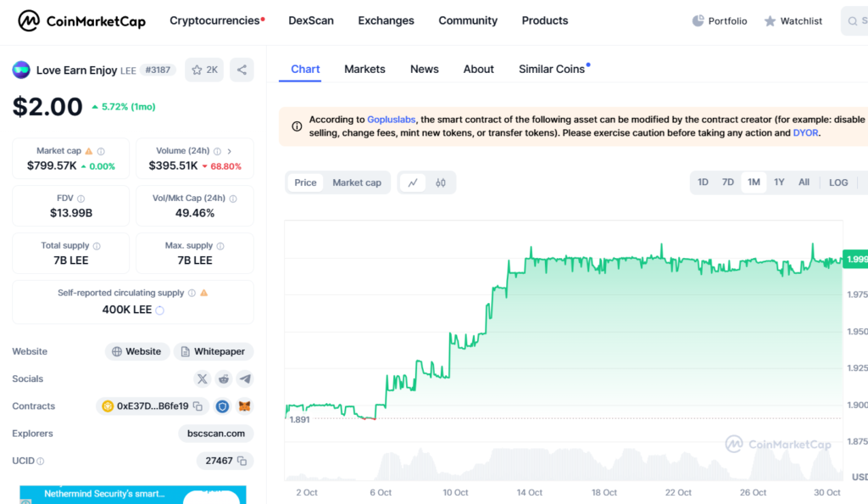Click the $2.00 price value

(47, 107)
